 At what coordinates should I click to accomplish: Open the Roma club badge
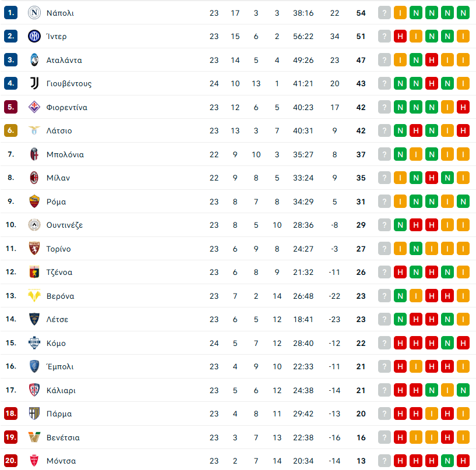click(x=34, y=201)
